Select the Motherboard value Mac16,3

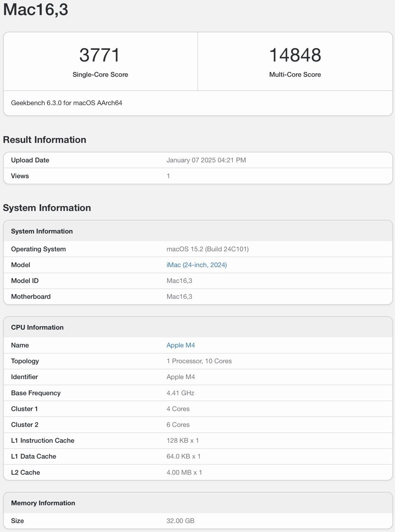(x=179, y=296)
